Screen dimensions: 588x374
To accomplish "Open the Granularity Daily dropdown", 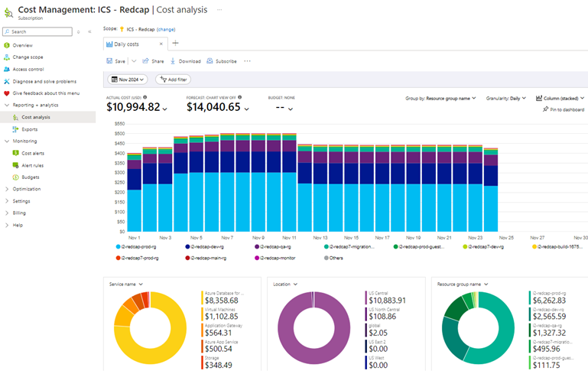I will tap(506, 99).
